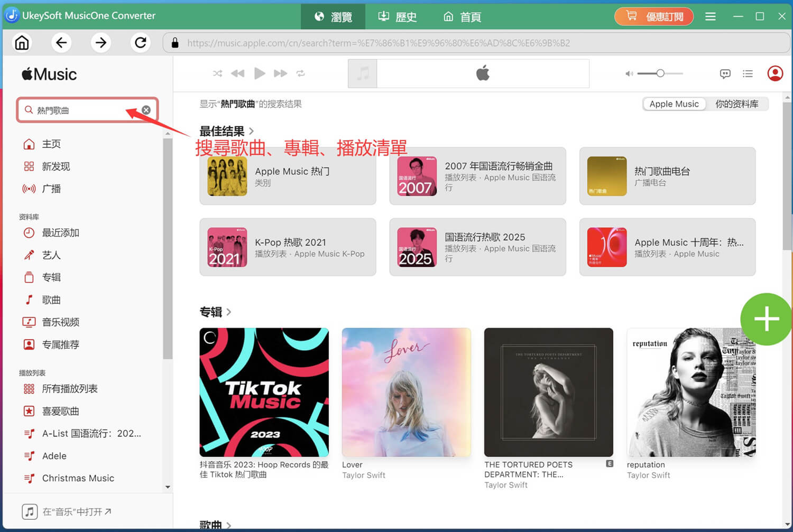Viewport: 793px width, 532px height.
Task: Open 音乐视频 from the library sidebar
Action: 60,322
